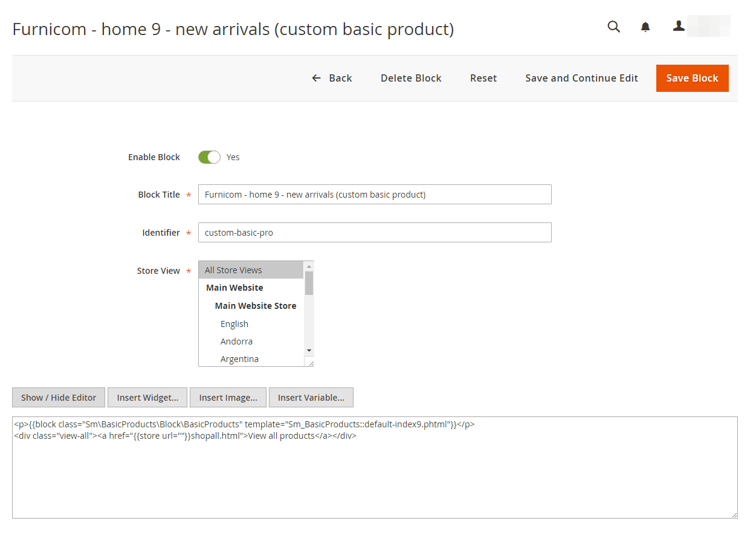Click the Yes label beside the switch
Viewport: 756px width, 550px height.
233,157
